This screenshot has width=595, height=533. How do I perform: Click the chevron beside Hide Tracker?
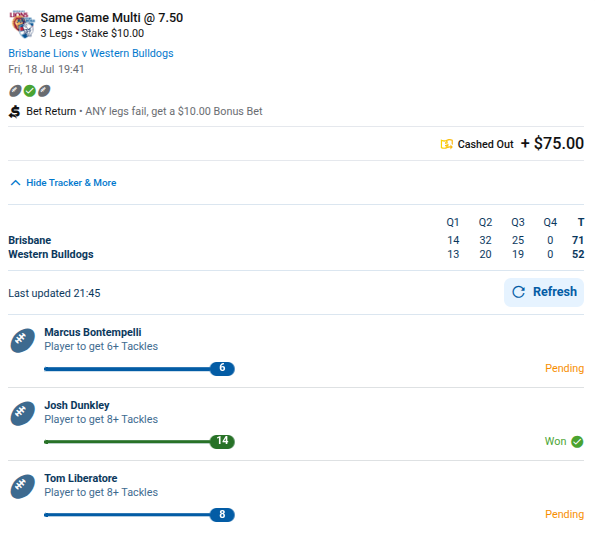coord(15,183)
